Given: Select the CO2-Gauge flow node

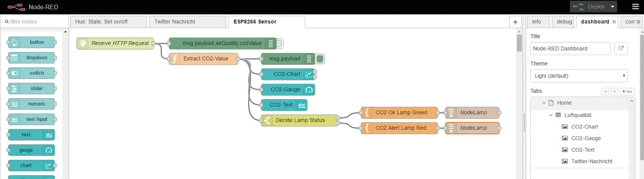Looking at the screenshot, I should point(288,89).
